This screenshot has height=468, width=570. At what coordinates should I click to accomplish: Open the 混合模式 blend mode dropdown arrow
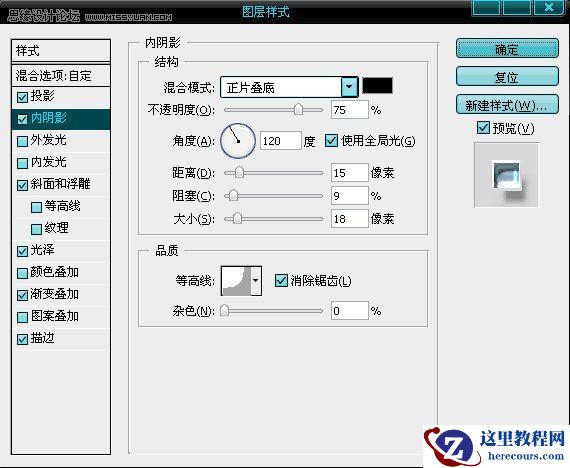click(349, 87)
